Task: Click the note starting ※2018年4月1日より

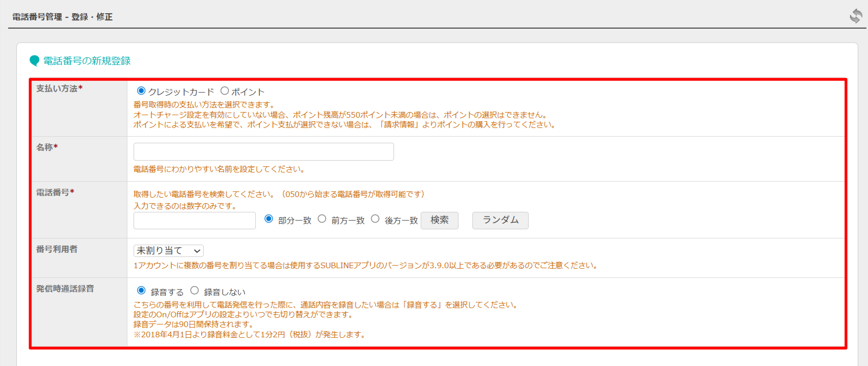Action: 250,335
